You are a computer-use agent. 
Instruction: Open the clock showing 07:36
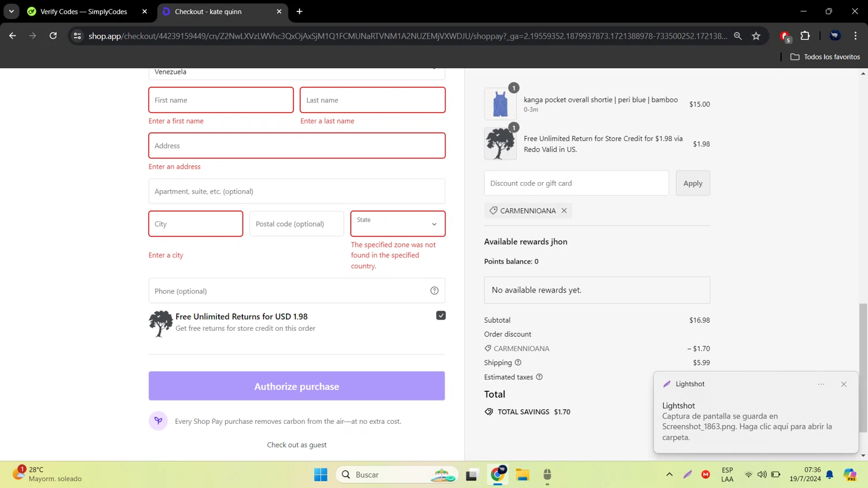coord(805,474)
